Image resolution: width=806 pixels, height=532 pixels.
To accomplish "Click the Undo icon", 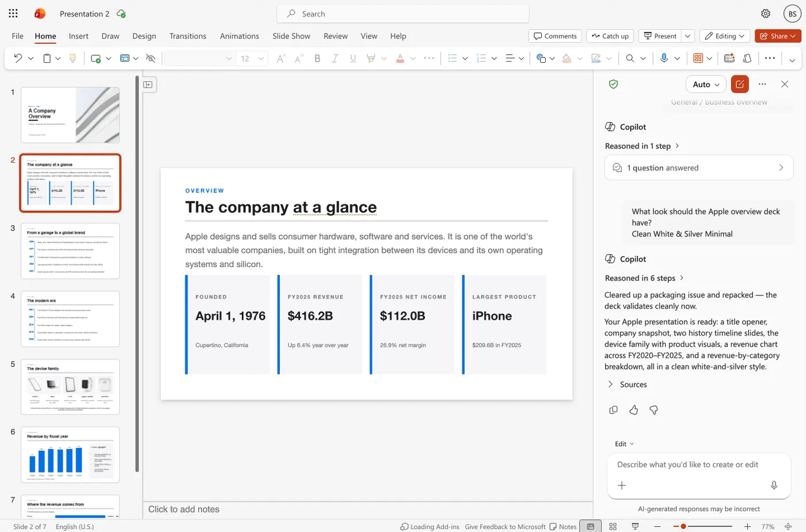I will (18, 58).
